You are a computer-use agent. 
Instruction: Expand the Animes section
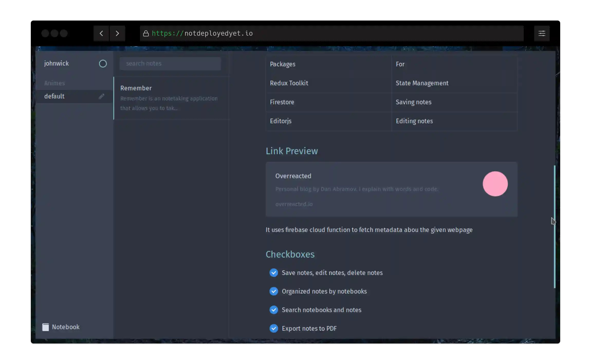[x=54, y=83]
